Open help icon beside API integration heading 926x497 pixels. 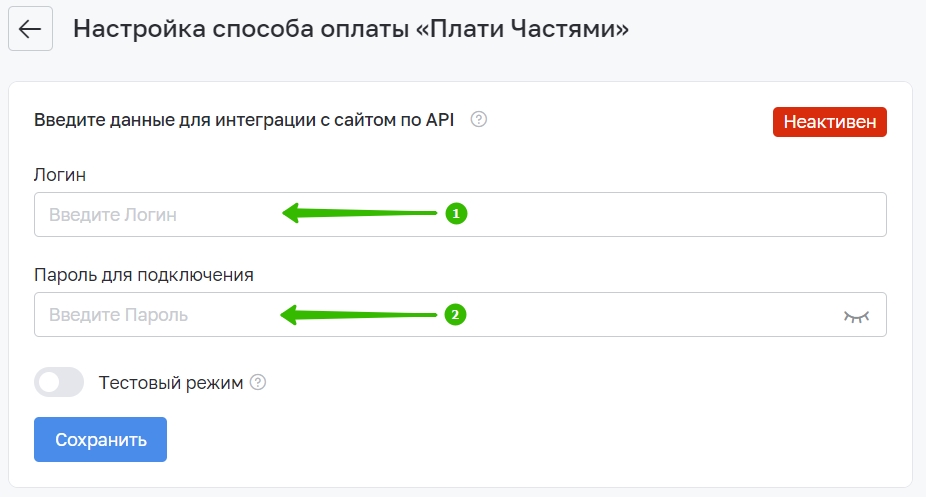[479, 119]
